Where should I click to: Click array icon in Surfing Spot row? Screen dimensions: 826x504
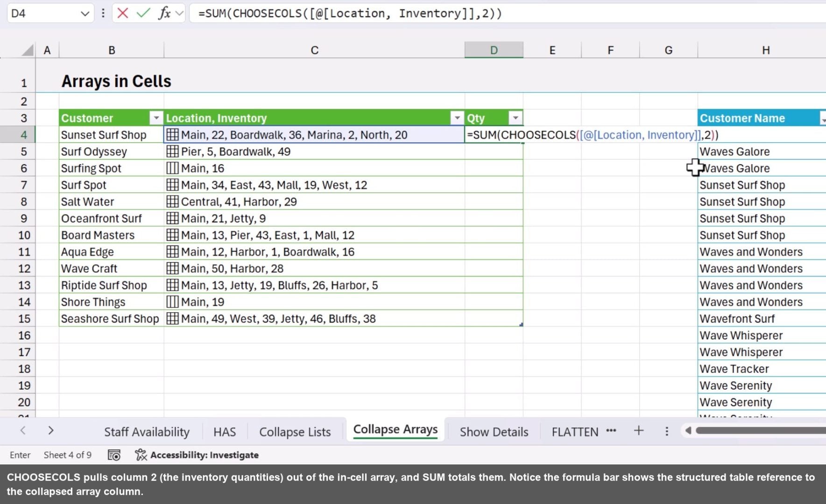tap(172, 168)
